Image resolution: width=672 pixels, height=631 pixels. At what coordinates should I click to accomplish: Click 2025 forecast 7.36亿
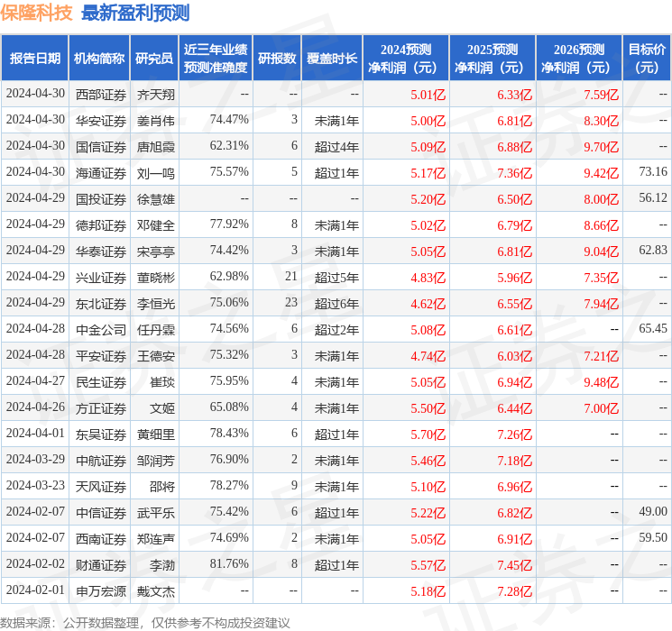pos(515,173)
